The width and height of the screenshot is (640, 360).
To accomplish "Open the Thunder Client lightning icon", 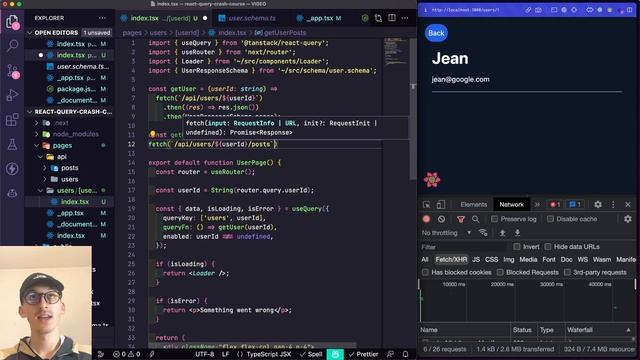I will tap(12, 169).
